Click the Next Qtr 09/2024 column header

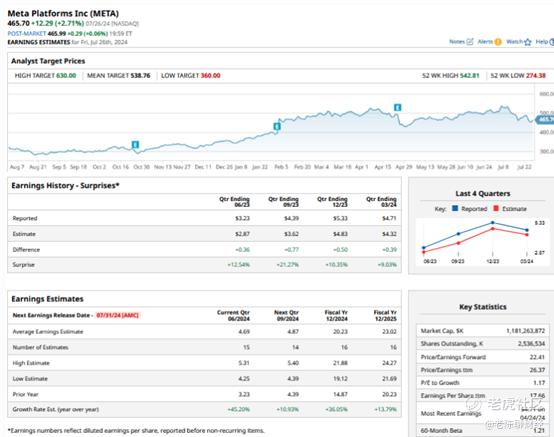click(x=286, y=315)
